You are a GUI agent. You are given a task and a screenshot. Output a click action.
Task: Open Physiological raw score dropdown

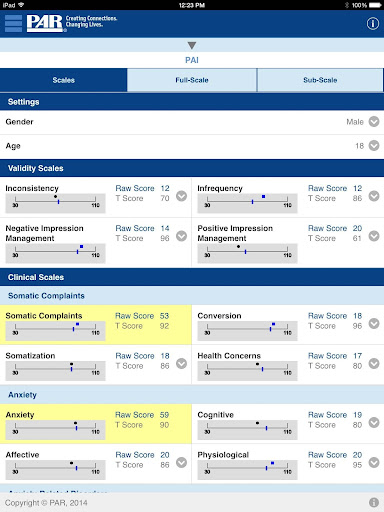pyautogui.click(x=374, y=462)
